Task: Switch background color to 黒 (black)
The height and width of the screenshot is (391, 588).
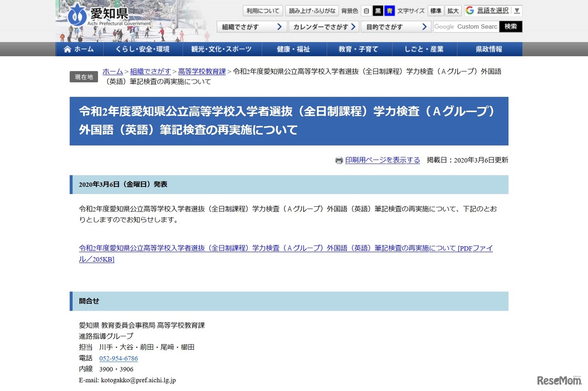Action: click(x=378, y=10)
